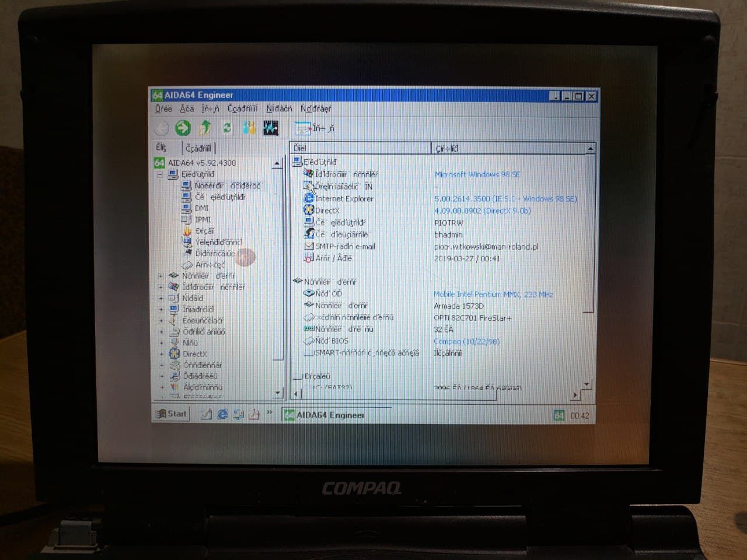Click the Internet Explorer quick launch icon
This screenshot has width=747, height=560.
[222, 414]
